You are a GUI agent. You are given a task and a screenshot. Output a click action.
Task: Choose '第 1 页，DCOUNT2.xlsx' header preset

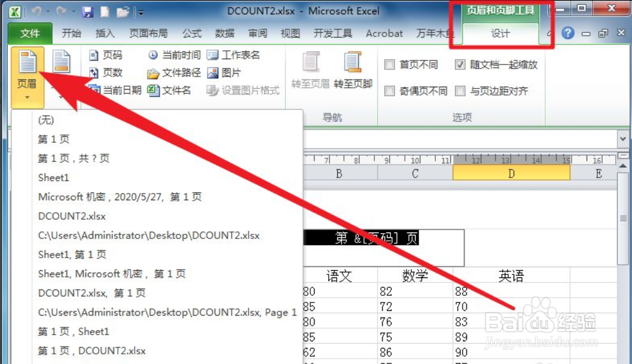157,351
